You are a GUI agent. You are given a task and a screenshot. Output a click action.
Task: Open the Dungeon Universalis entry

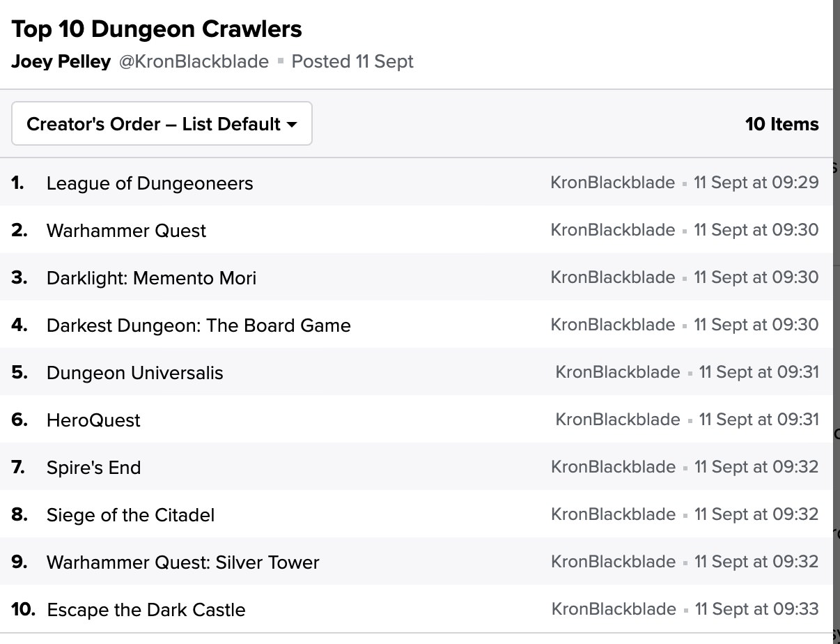[x=134, y=373]
